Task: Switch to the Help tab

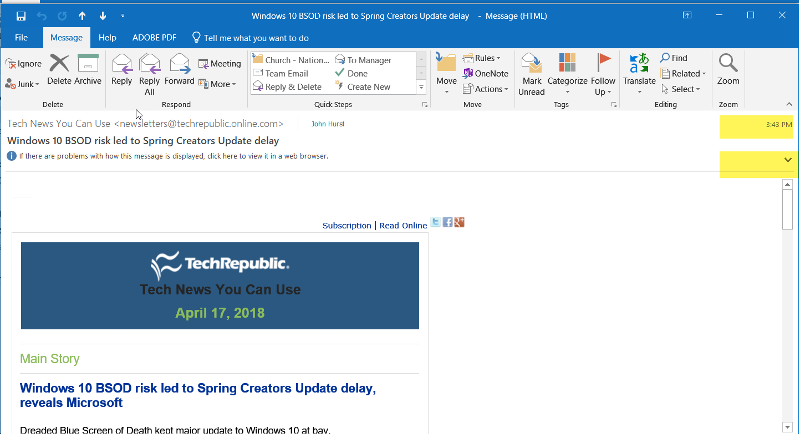Action: 107,38
